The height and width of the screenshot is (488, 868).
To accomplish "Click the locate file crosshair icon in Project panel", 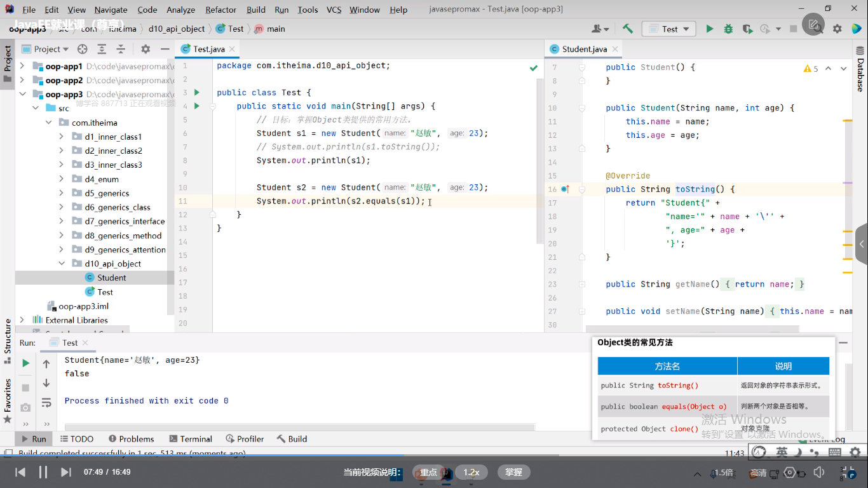I will coord(82,49).
